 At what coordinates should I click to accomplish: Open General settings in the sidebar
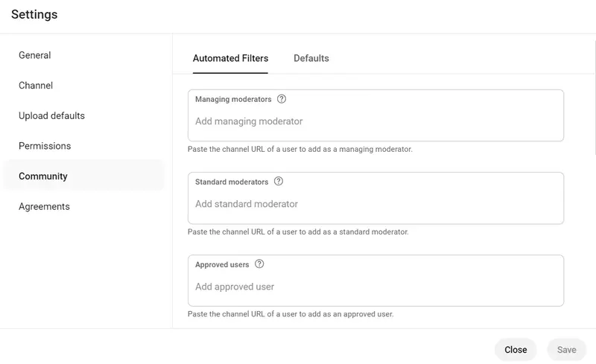[x=35, y=55]
